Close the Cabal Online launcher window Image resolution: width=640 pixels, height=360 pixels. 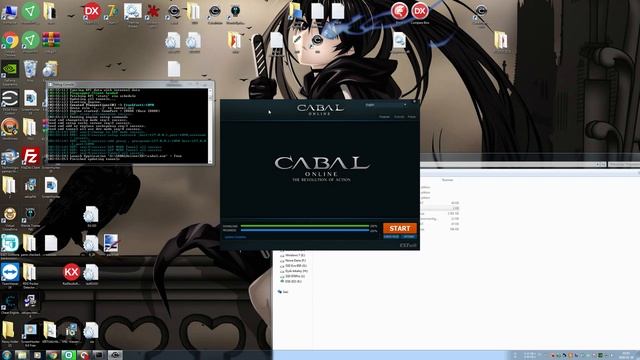click(414, 101)
